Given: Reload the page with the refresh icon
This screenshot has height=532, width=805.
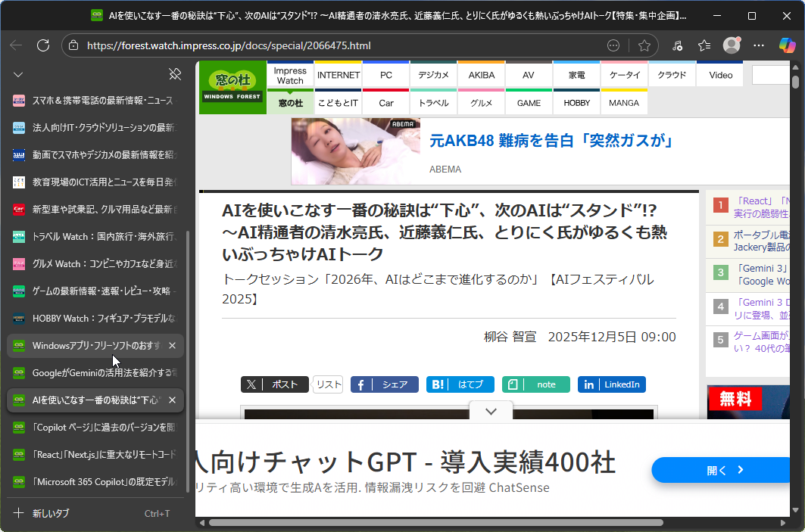Looking at the screenshot, I should (x=43, y=45).
